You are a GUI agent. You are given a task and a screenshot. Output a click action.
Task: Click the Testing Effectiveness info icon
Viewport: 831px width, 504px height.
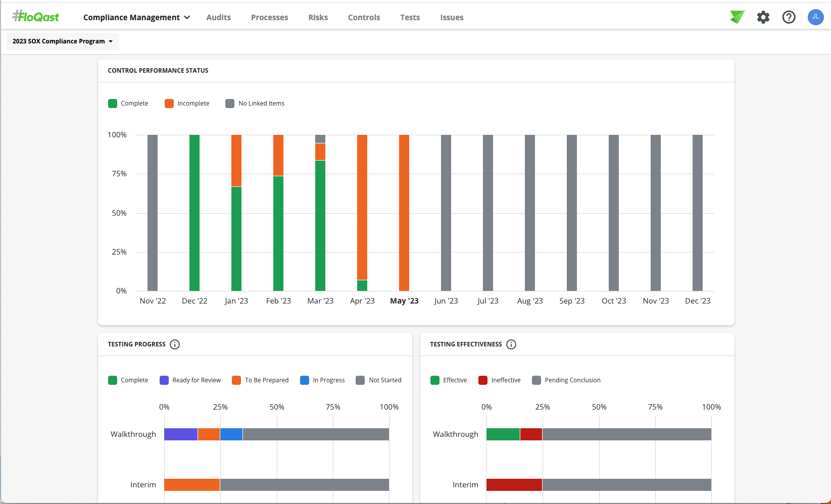click(x=511, y=344)
